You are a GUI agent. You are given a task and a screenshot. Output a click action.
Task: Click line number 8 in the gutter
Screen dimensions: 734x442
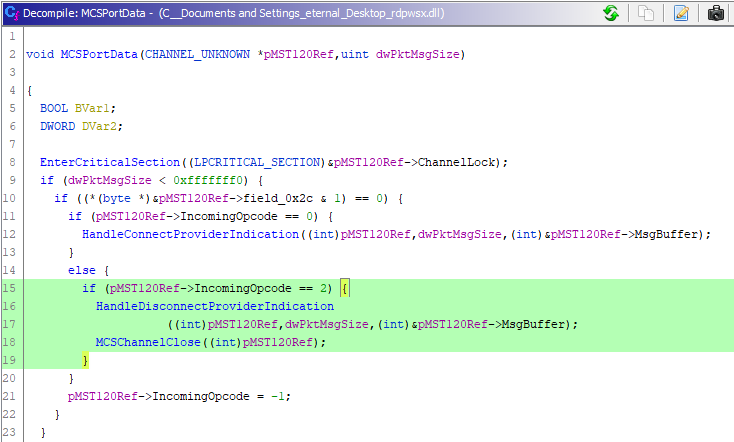point(13,162)
